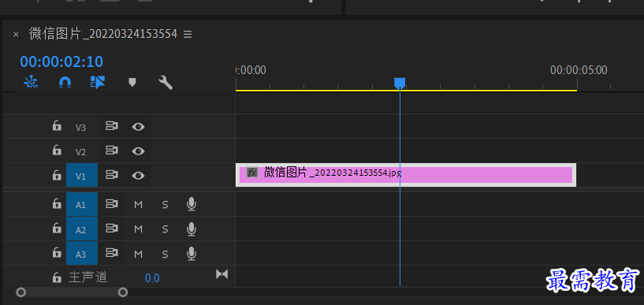This screenshot has height=305, width=644.
Task: Toggle track lock on V3
Action: pyautogui.click(x=57, y=126)
